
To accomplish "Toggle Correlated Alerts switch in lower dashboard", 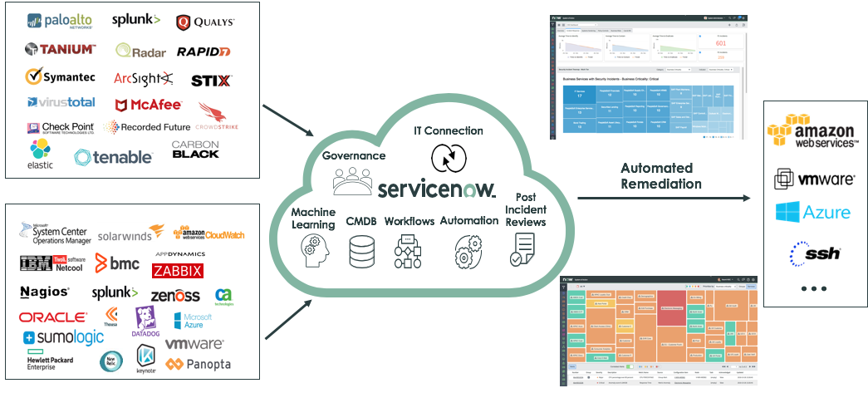I will pos(630,366).
